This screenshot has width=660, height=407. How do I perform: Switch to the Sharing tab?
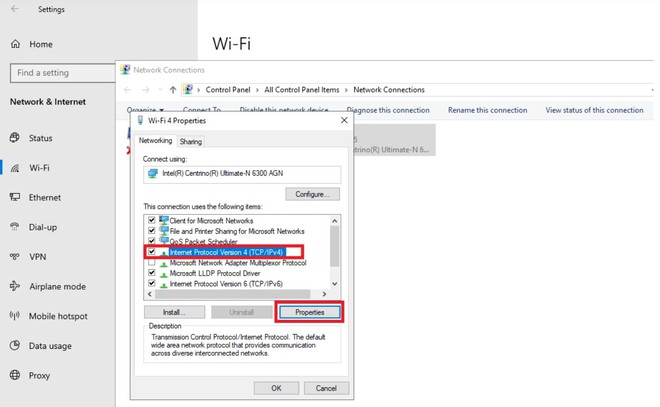tap(191, 141)
